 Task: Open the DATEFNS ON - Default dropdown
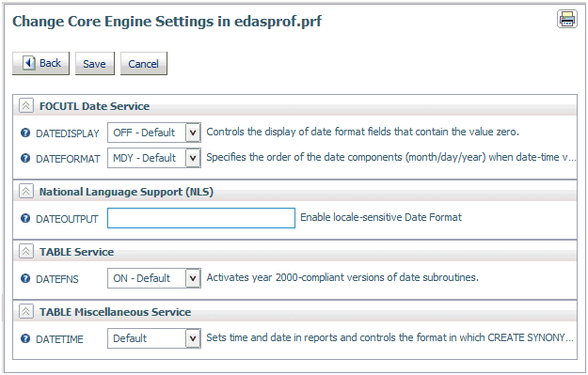pos(154,278)
